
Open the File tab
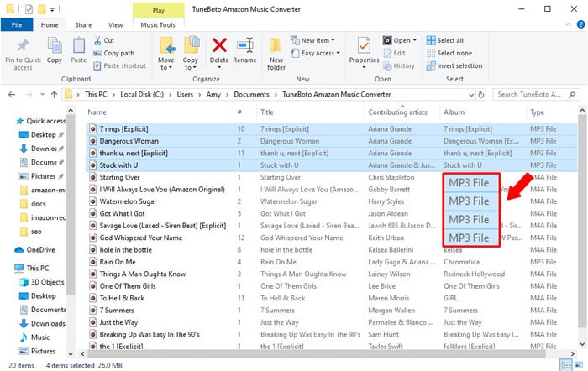pyautogui.click(x=17, y=24)
